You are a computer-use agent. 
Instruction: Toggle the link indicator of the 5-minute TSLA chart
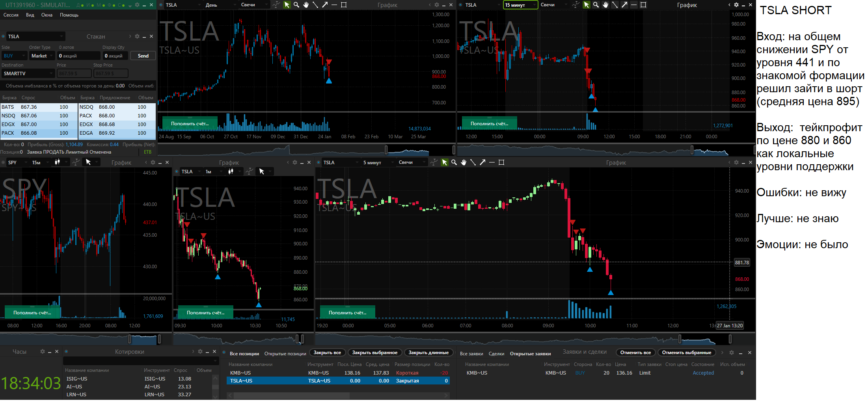319,162
